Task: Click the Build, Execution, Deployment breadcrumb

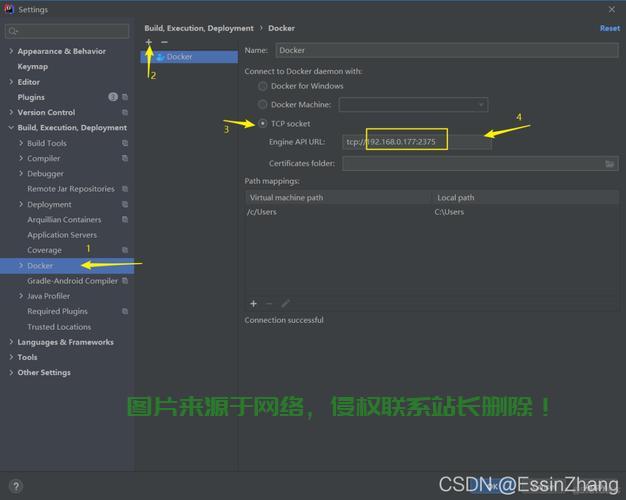Action: point(199,28)
